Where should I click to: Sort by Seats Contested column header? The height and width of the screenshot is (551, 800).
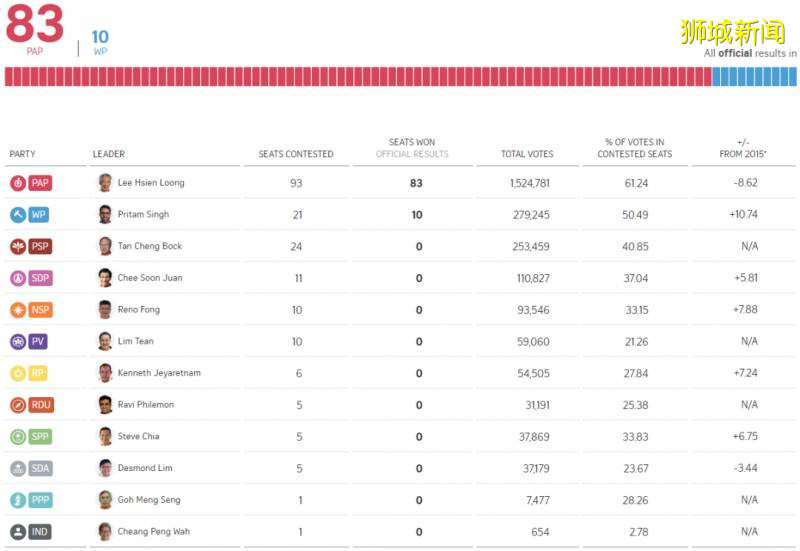pyautogui.click(x=296, y=154)
